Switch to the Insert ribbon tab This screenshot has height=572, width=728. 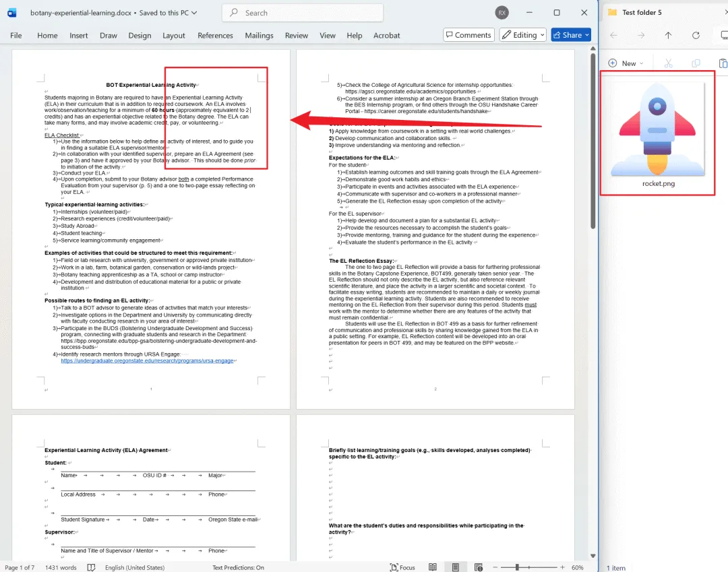click(x=78, y=35)
